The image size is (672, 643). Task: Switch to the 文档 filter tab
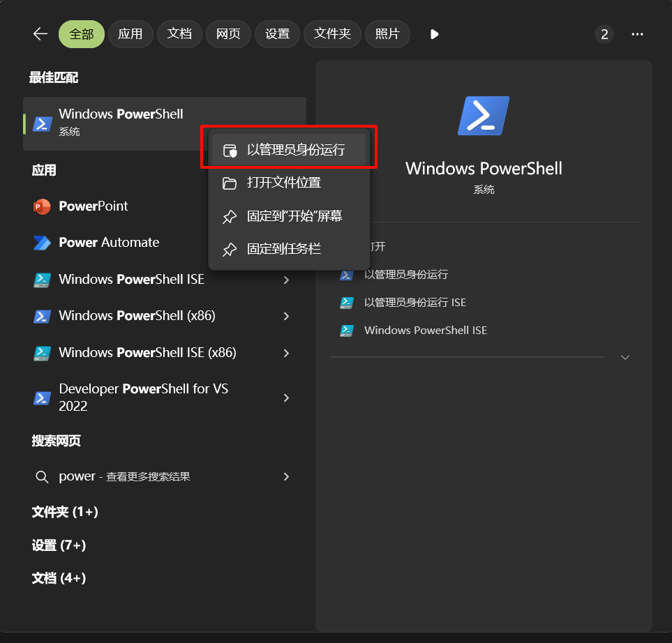[x=179, y=34]
